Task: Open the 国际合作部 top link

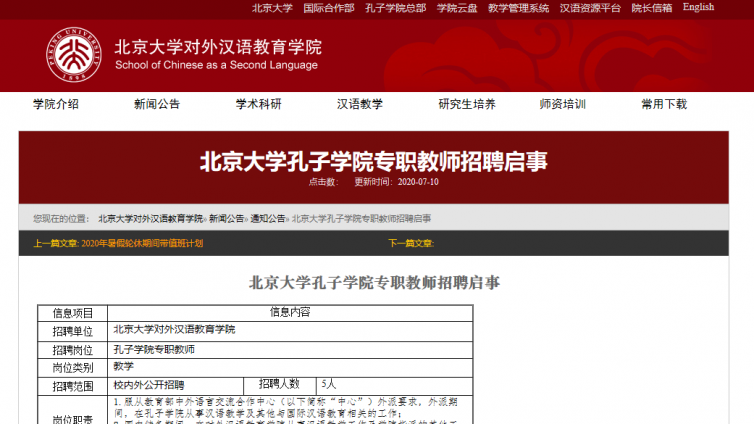Action: (328, 8)
